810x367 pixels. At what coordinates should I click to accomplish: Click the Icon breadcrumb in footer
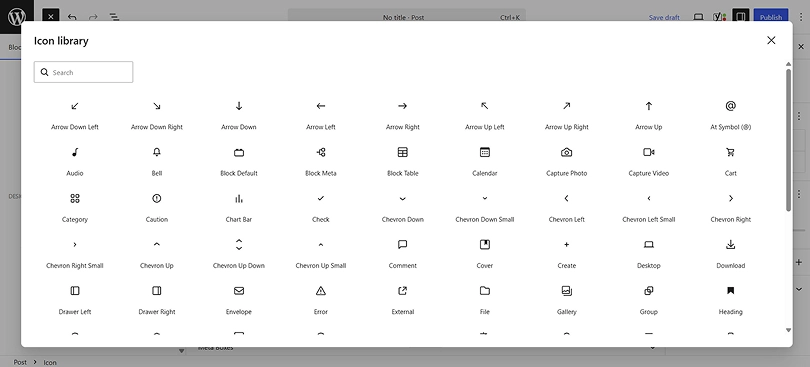click(x=50, y=362)
